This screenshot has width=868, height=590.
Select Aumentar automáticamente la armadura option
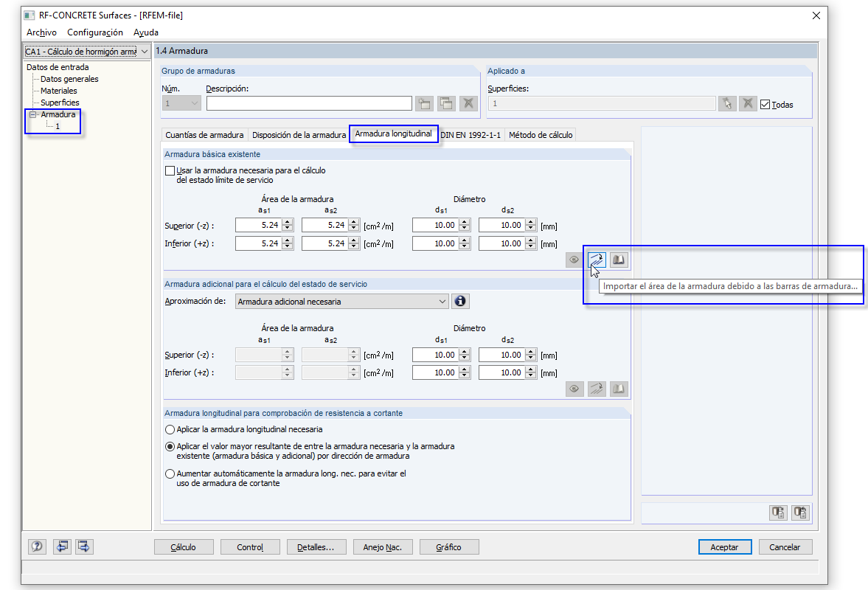pyautogui.click(x=170, y=473)
